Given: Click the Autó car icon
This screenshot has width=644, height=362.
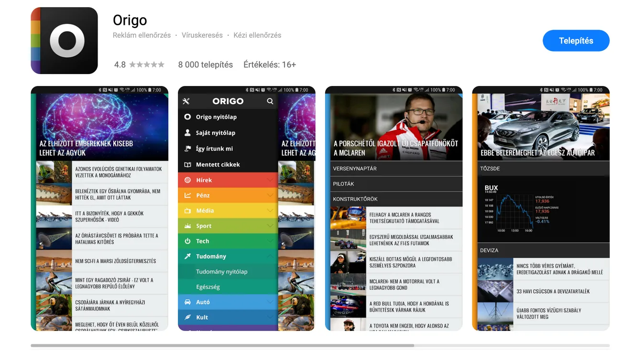Looking at the screenshot, I should [187, 302].
